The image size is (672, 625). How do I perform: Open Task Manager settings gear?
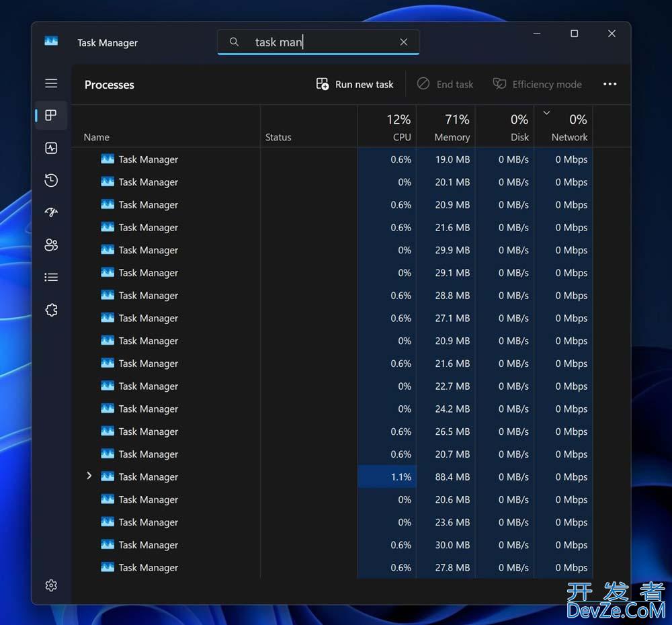coord(51,585)
